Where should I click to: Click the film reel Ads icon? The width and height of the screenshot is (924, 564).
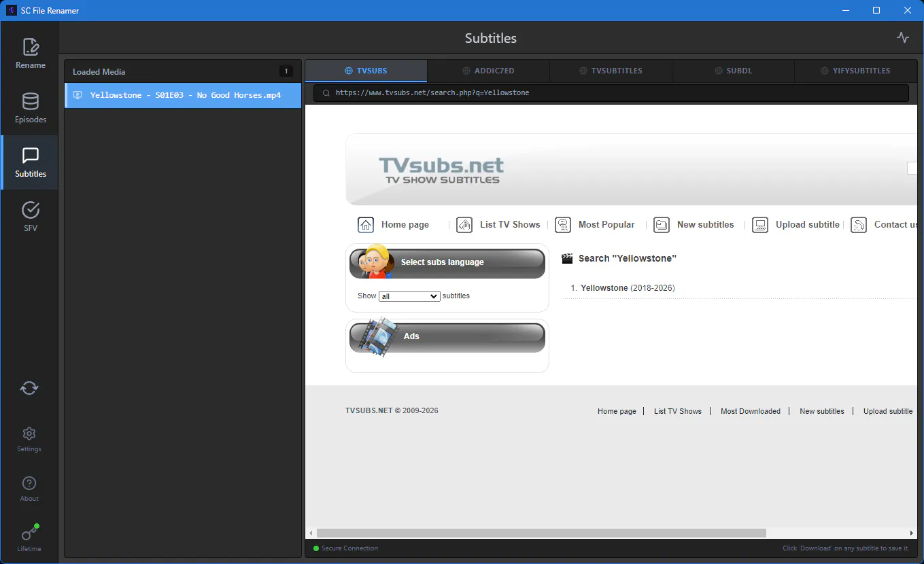tap(379, 336)
